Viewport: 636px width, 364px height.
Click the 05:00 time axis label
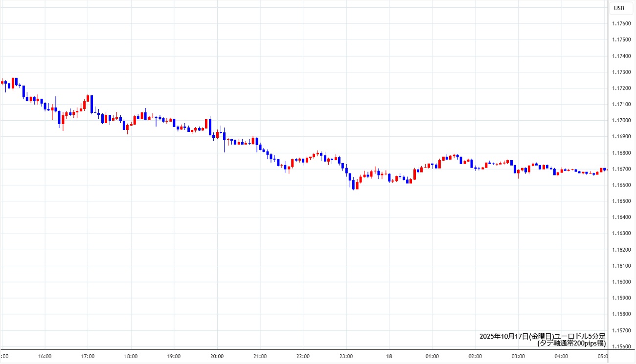(603, 356)
